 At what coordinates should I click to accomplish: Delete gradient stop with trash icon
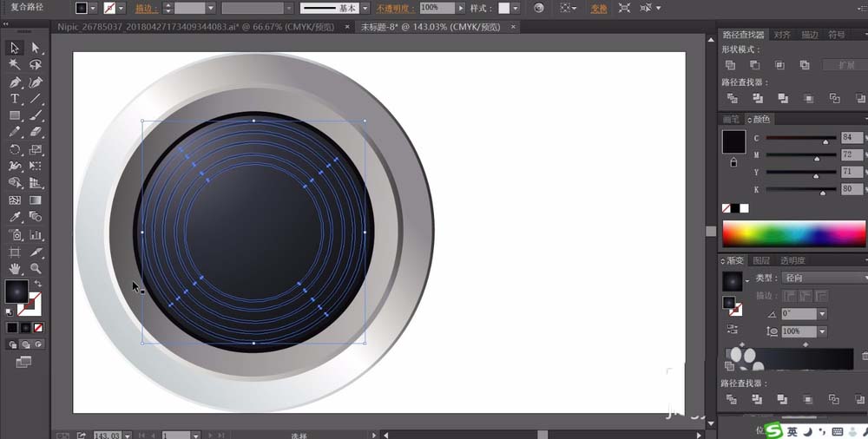[x=865, y=356]
